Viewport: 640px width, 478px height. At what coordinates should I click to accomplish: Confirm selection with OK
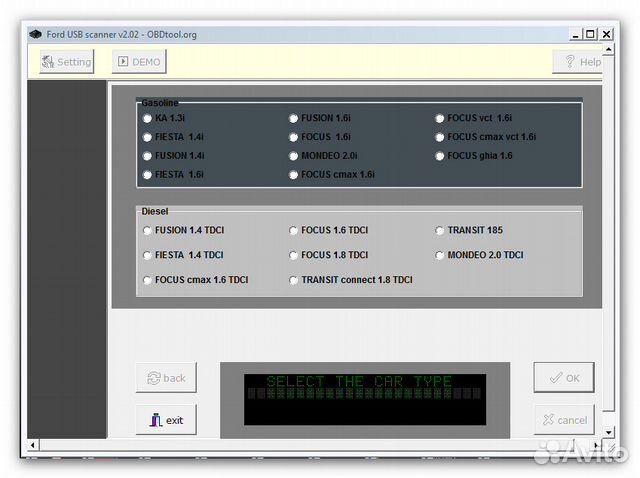tap(564, 378)
